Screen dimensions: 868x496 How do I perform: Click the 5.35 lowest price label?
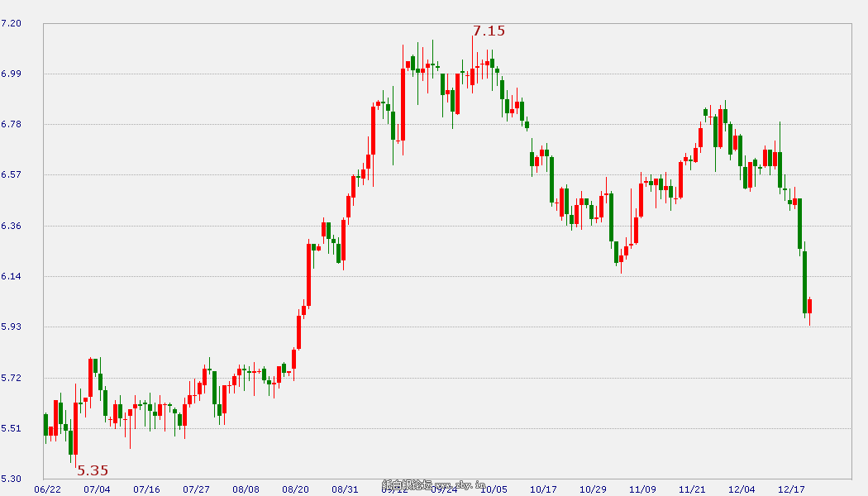coord(93,470)
